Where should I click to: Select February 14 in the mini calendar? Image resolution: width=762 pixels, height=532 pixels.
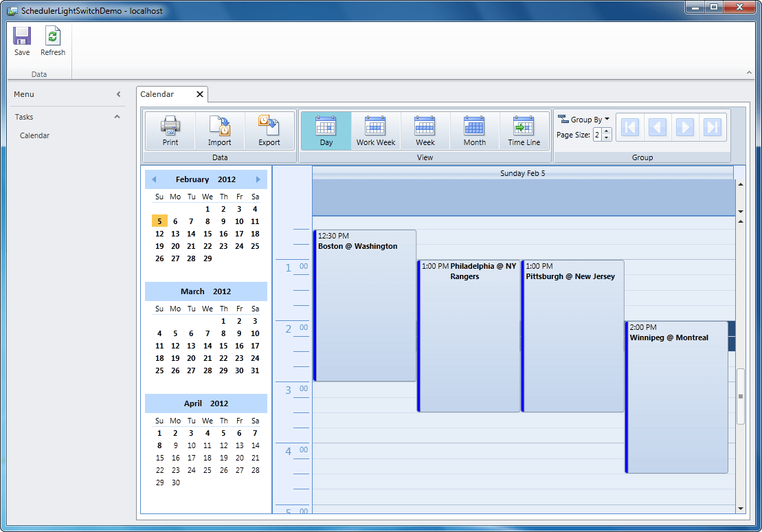click(191, 234)
